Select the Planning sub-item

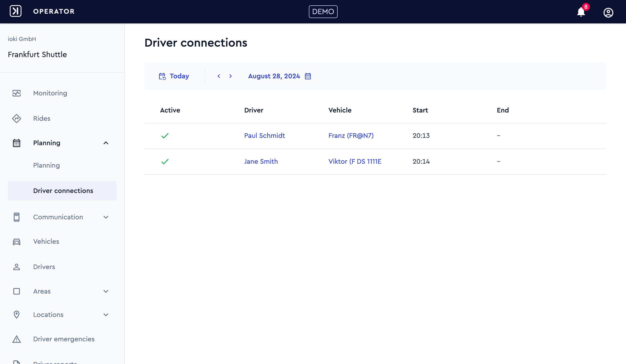click(46, 165)
